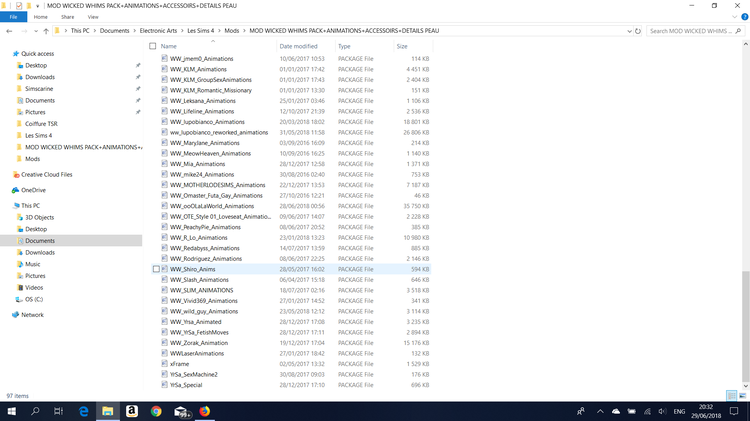
Task: Open the View ribbon tab
Action: point(93,17)
